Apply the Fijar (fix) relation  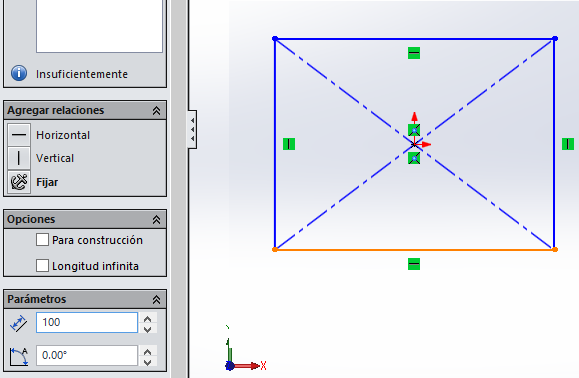point(47,182)
